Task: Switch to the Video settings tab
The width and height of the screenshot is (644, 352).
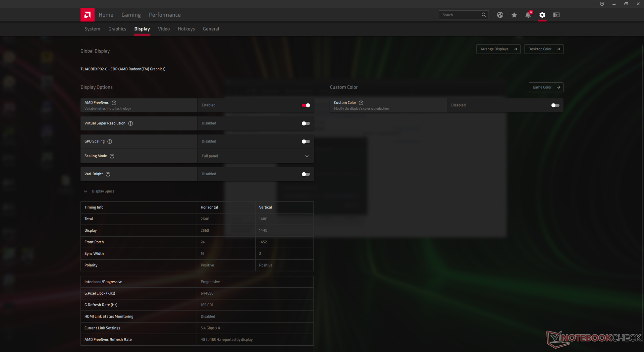Action: tap(164, 29)
